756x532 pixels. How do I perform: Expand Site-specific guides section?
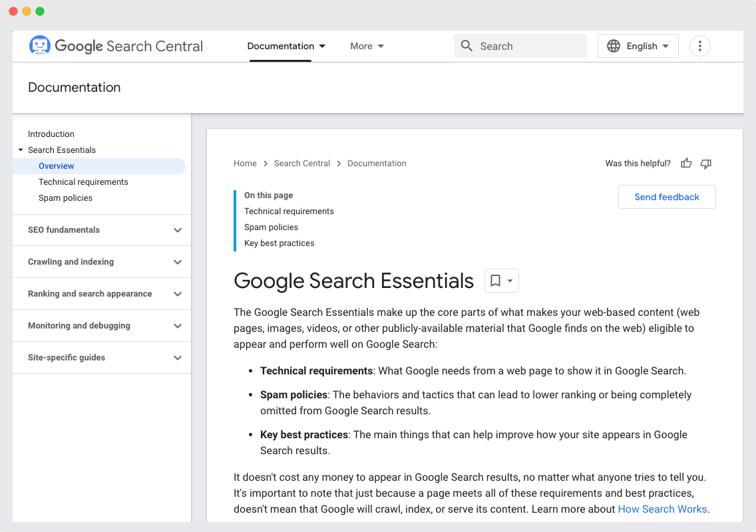tap(178, 358)
